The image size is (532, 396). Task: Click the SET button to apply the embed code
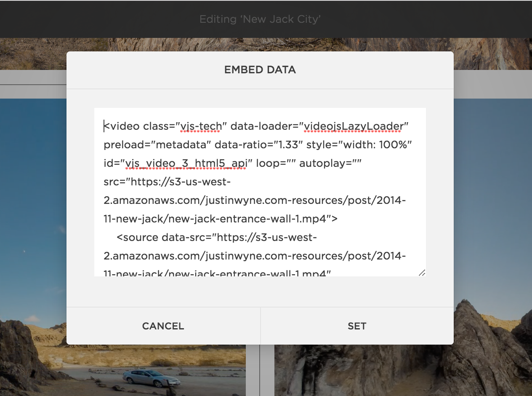(357, 326)
